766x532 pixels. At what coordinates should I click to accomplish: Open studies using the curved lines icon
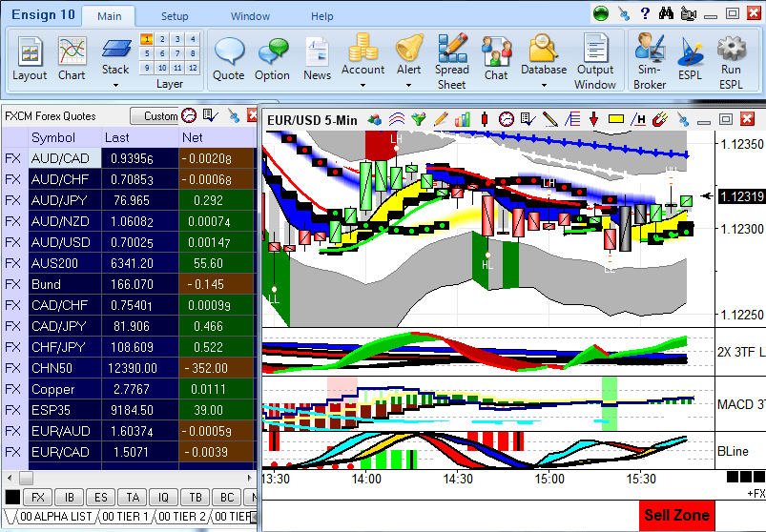pyautogui.click(x=397, y=119)
